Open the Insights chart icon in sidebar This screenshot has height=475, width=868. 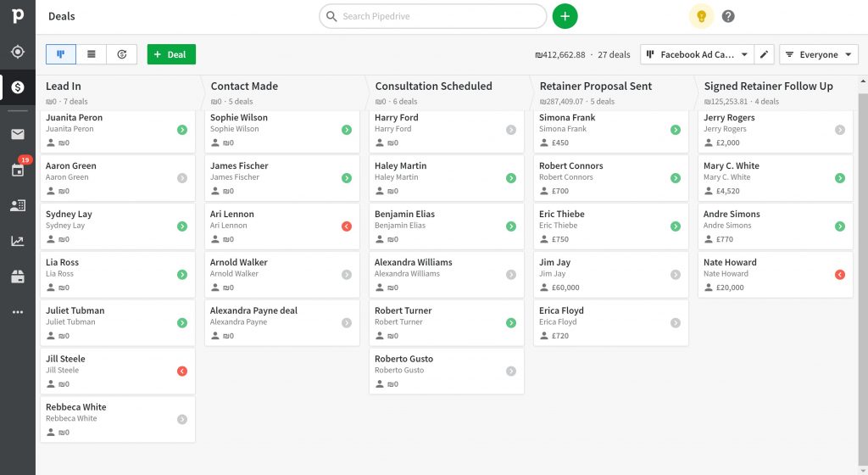pos(18,241)
